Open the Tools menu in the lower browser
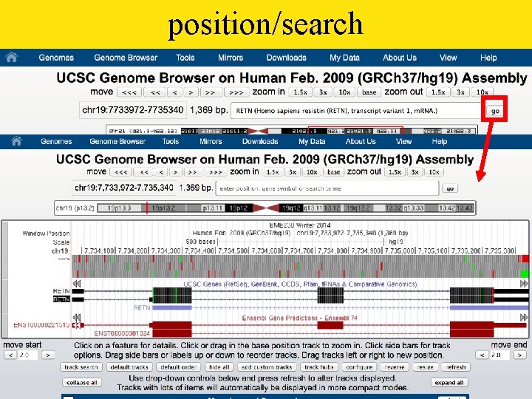532x399 pixels. pos(171,141)
